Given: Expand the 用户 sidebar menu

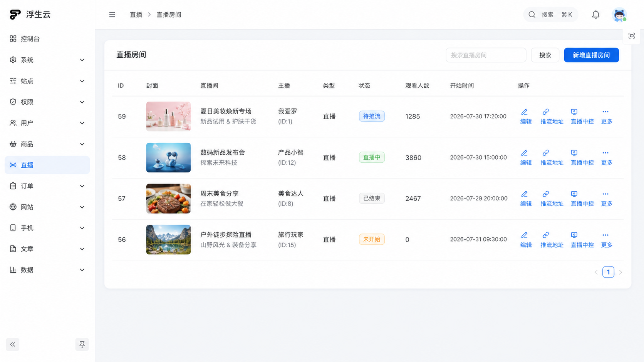Looking at the screenshot, I should 47,123.
